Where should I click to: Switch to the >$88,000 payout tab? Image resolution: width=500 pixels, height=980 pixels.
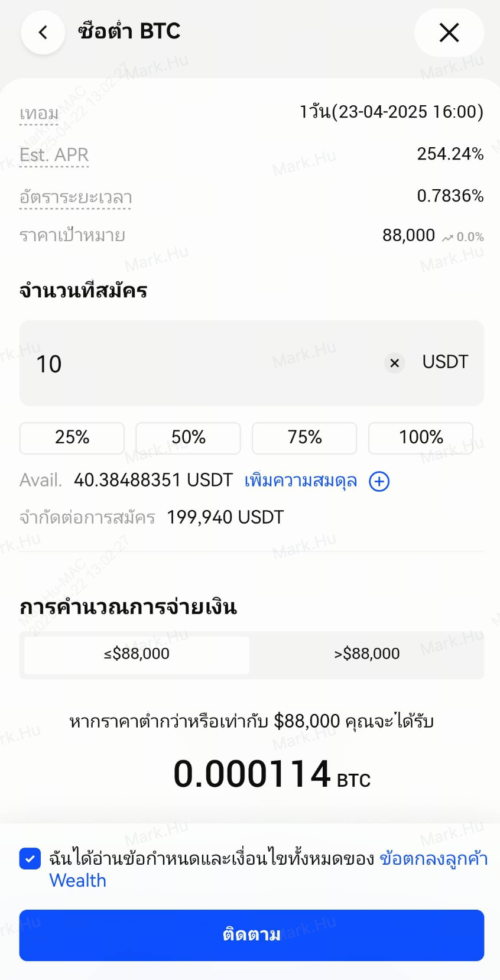point(366,654)
